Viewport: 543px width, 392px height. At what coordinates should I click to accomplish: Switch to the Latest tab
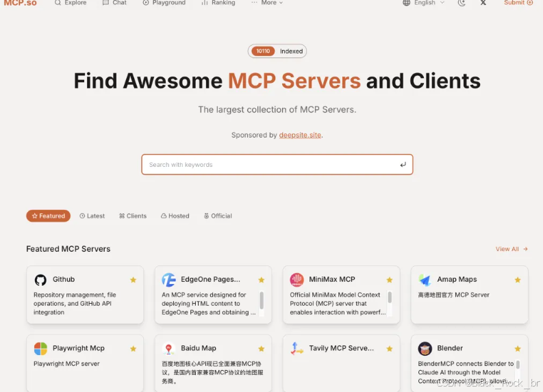(x=92, y=216)
